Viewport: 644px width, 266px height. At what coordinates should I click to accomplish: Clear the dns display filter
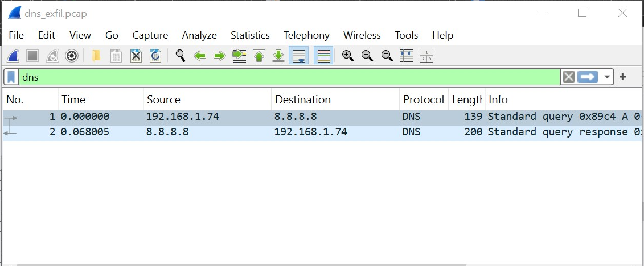point(568,77)
